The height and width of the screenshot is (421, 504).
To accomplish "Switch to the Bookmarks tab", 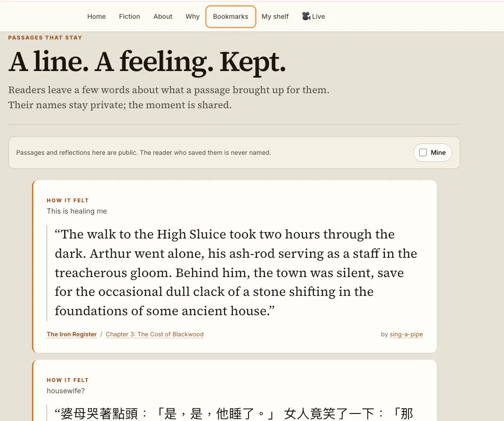I will [x=231, y=16].
